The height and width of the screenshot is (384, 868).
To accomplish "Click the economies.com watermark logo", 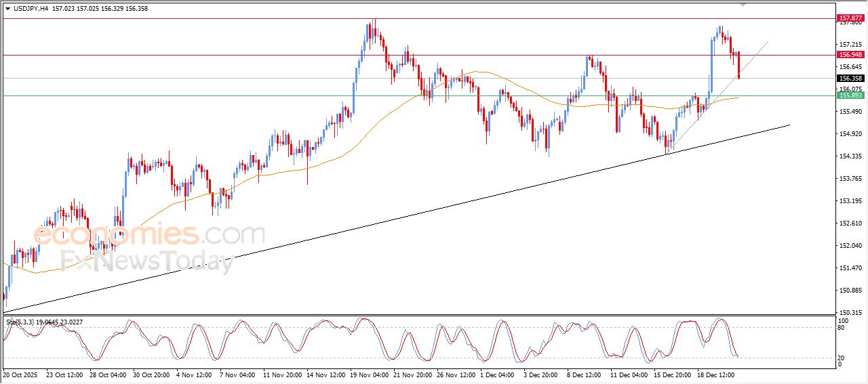I will pyautogui.click(x=149, y=235).
